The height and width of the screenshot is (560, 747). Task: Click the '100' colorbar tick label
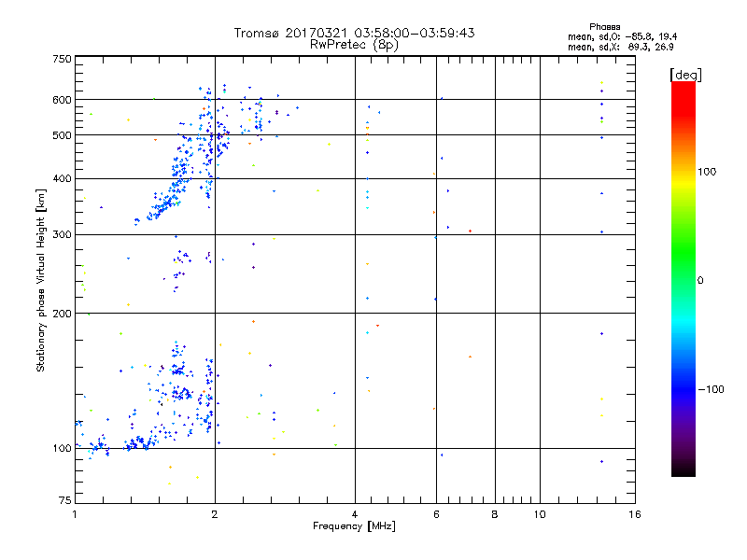pos(707,172)
